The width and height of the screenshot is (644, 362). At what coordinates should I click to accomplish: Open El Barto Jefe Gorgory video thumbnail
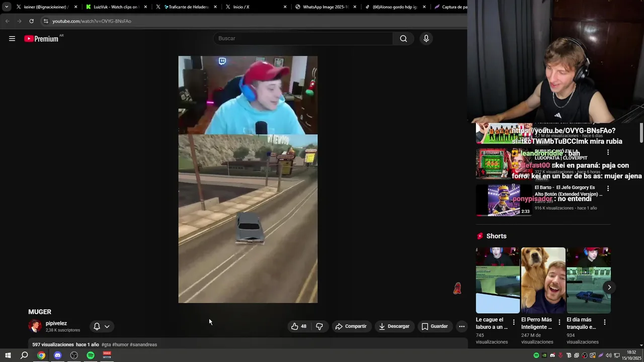pos(504,200)
